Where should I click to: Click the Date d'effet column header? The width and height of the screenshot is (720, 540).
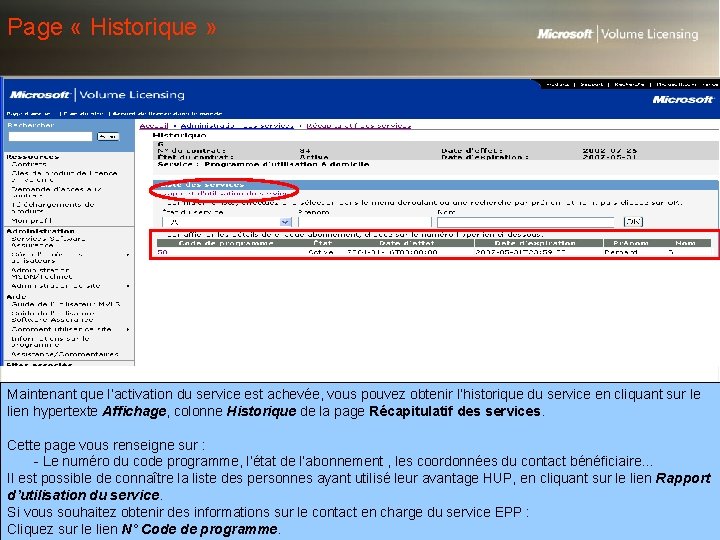pos(407,243)
